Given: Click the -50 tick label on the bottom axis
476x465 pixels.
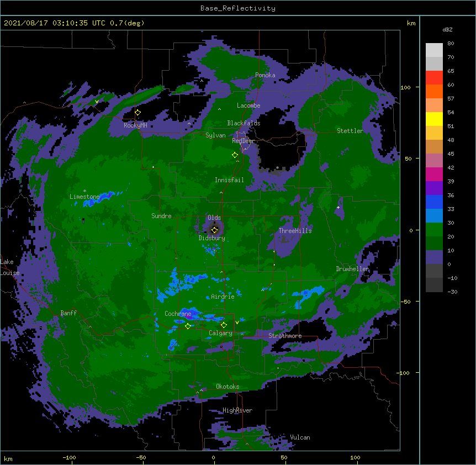Looking at the screenshot, I should coord(141,457).
